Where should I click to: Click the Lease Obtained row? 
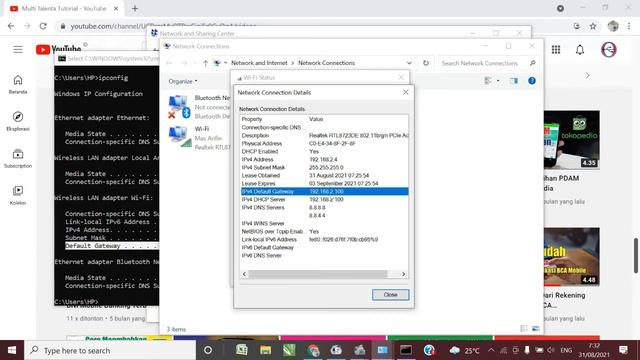tap(324, 175)
